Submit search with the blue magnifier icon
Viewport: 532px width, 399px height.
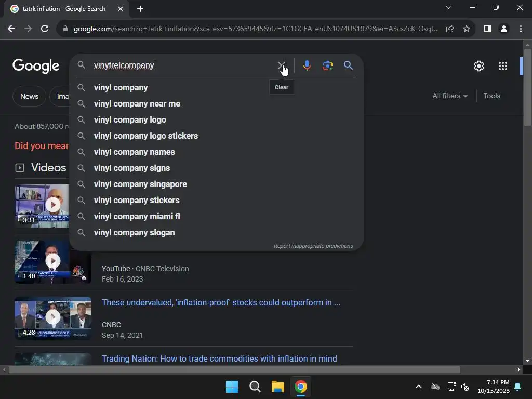tap(348, 65)
